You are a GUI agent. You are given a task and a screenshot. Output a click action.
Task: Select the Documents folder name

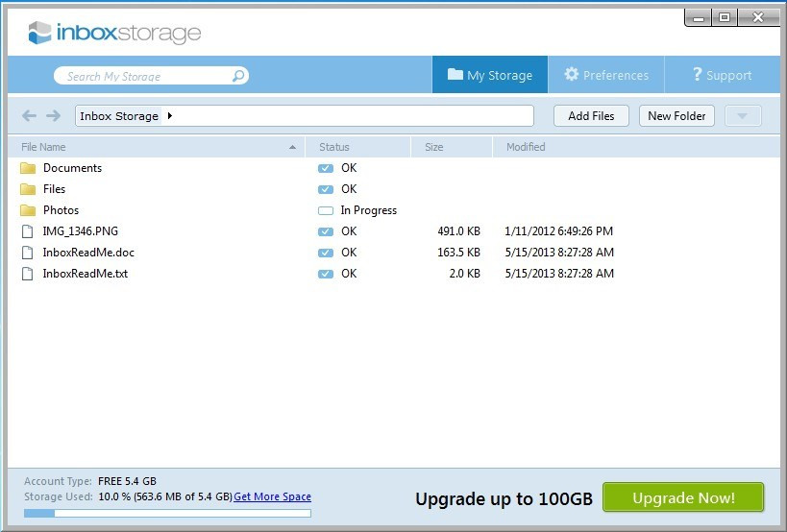(x=72, y=168)
